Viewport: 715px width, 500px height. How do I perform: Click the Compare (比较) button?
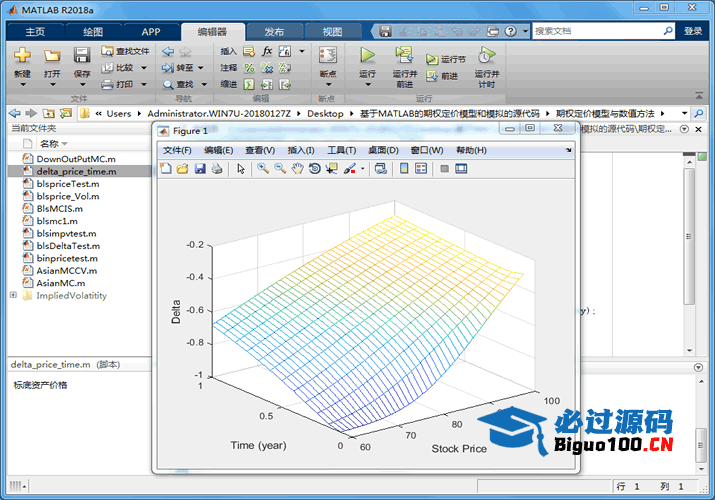118,67
